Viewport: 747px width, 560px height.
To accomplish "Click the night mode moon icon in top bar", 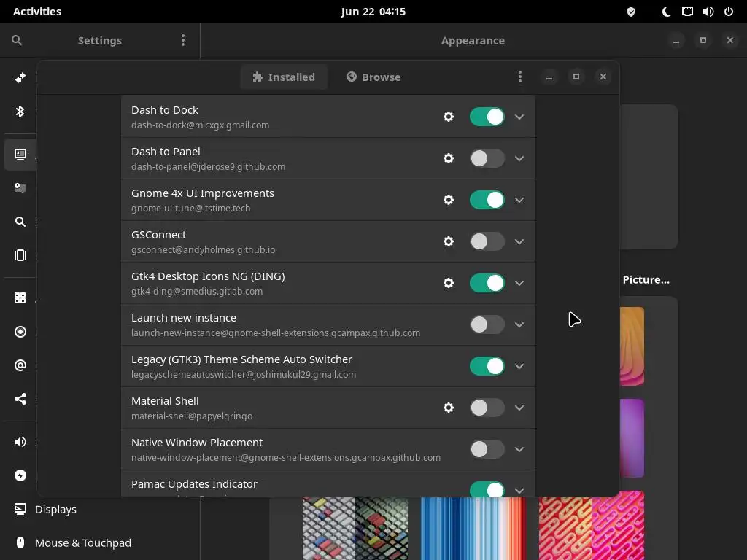I will coord(666,12).
